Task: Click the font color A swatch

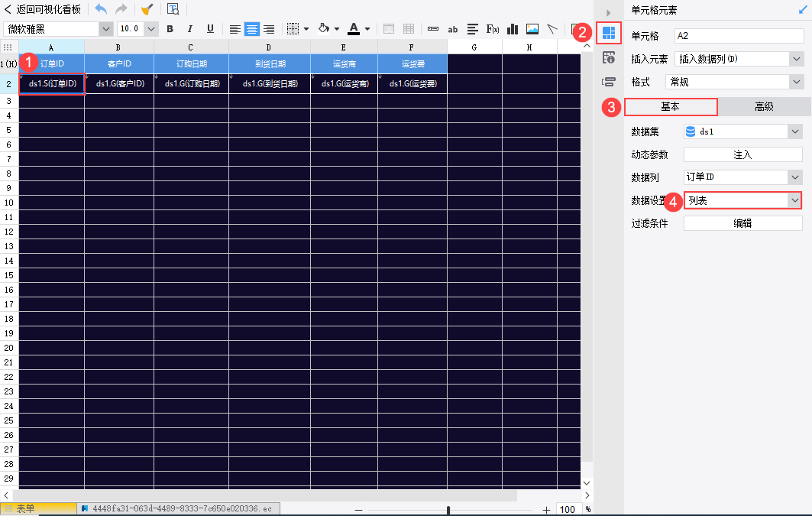Action: 353,29
